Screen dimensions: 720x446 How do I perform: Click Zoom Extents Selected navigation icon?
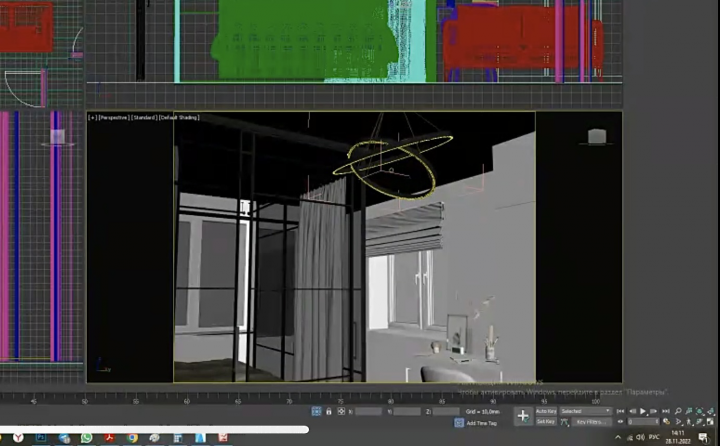click(700, 411)
